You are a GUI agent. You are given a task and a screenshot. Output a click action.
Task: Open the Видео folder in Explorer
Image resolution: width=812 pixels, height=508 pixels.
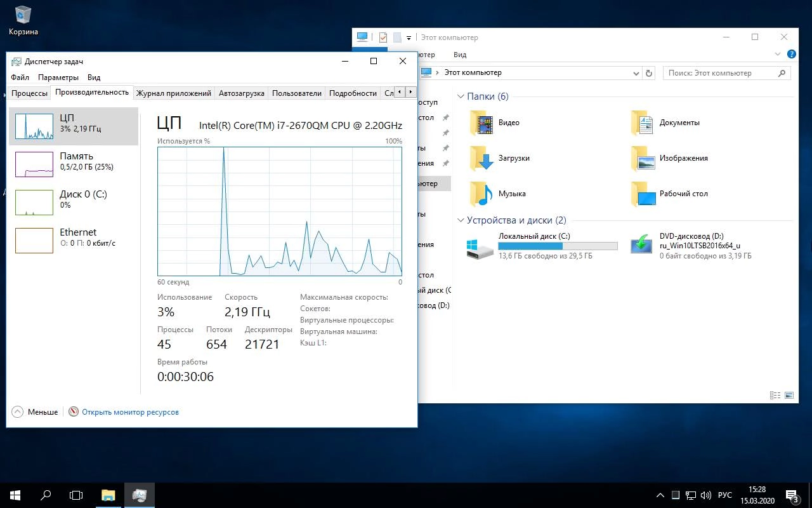[x=495, y=123]
